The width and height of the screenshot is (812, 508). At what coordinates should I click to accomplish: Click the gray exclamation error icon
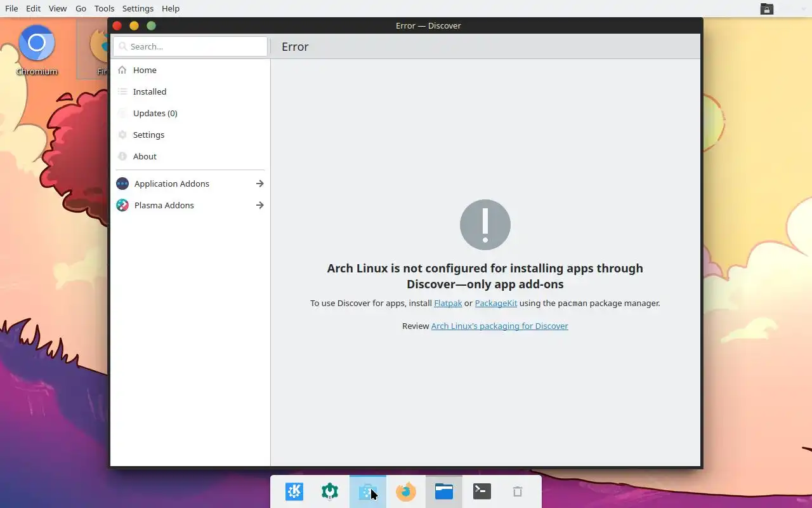click(x=485, y=225)
